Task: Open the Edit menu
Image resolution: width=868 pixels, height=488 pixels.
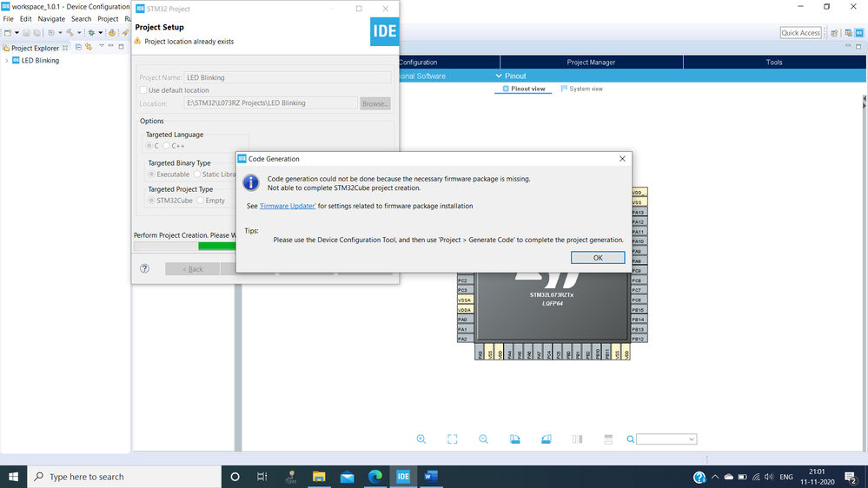Action: (x=25, y=19)
